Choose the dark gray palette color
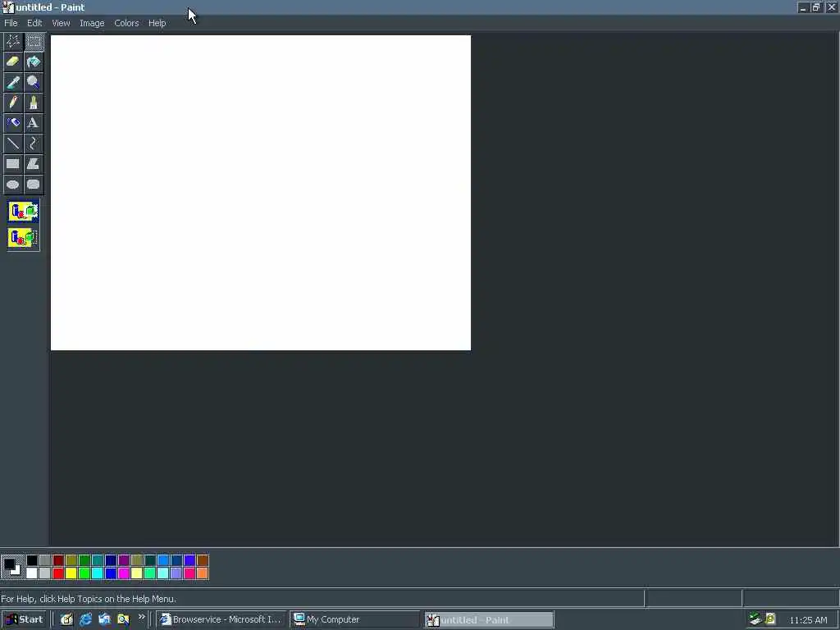The width and height of the screenshot is (840, 630). point(45,560)
